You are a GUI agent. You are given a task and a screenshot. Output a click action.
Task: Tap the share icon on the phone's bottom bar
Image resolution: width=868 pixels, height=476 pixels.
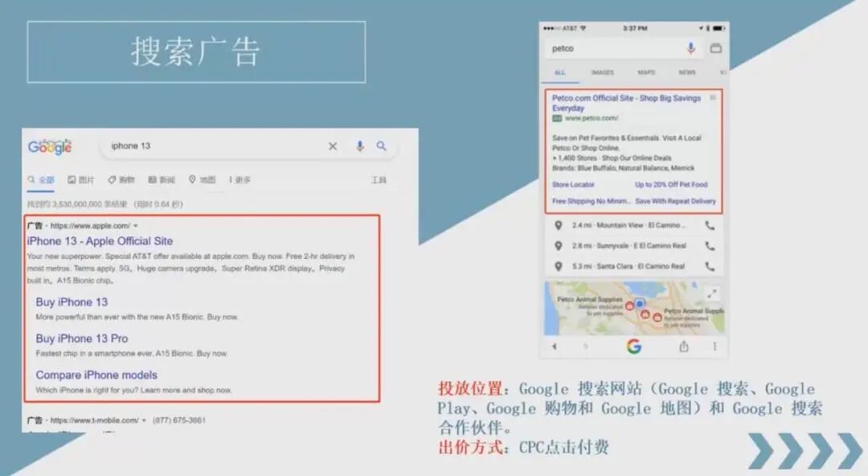pos(684,347)
